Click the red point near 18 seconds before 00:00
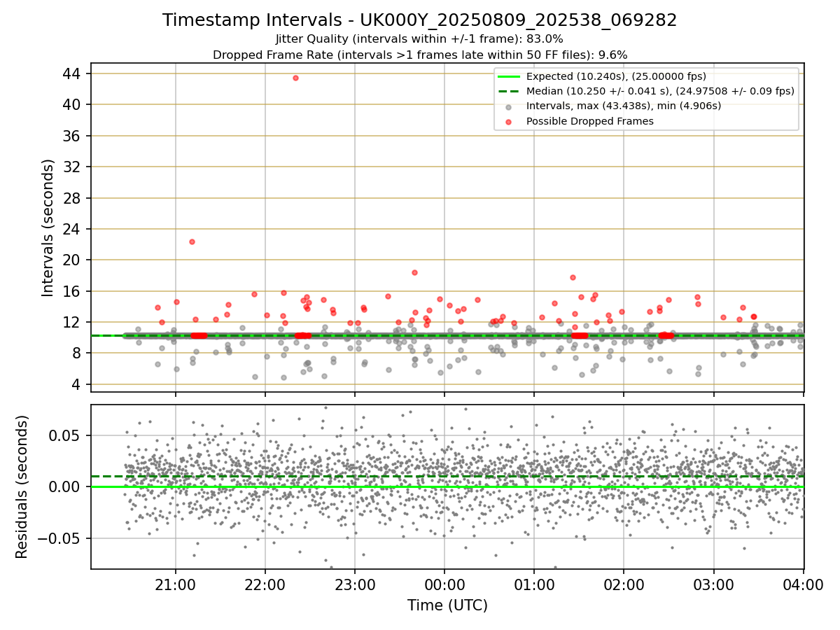Viewport: 840px width, 630px height. coord(414,272)
